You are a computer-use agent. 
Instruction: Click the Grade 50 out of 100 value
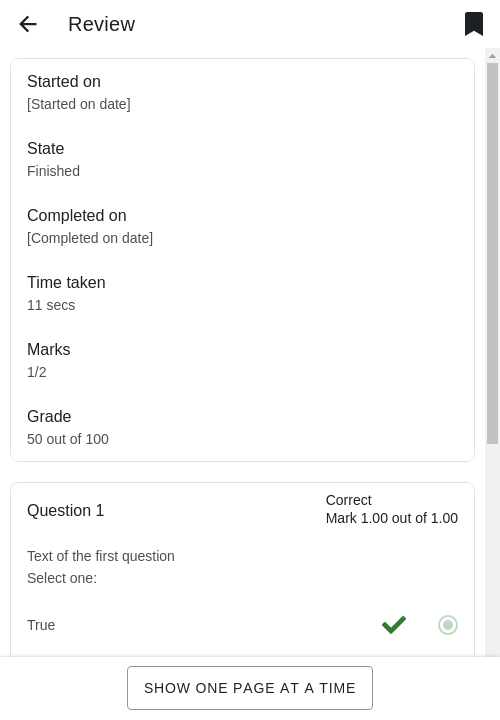pyautogui.click(x=68, y=439)
